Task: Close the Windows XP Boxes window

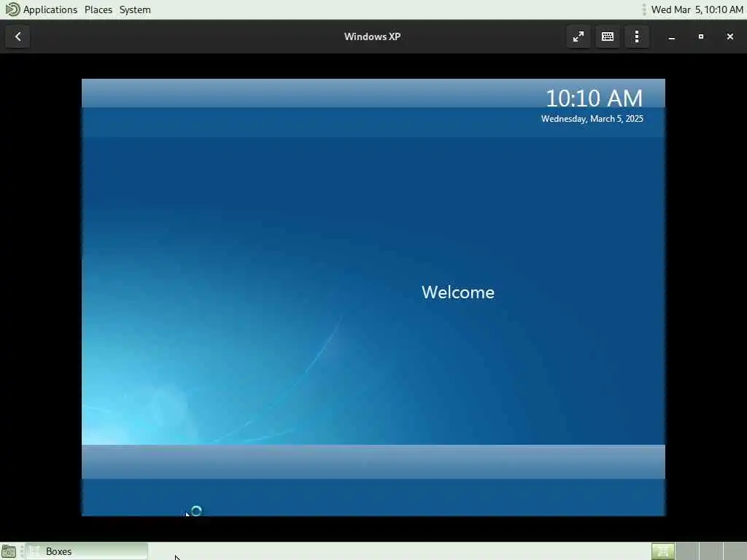Action: click(729, 36)
